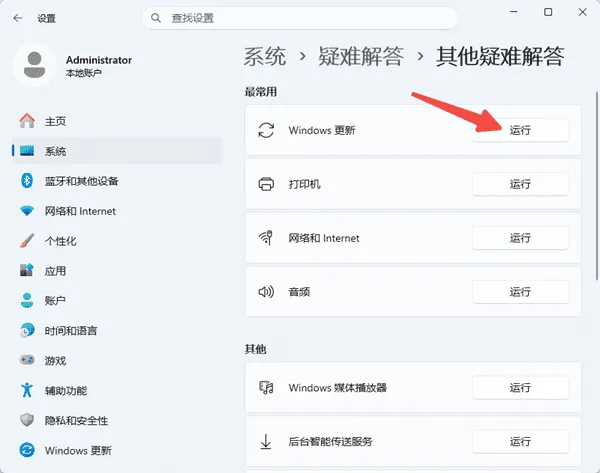Image resolution: width=600 pixels, height=473 pixels.
Task: Open sidebar 网络和 Internet settings
Action: click(x=117, y=210)
